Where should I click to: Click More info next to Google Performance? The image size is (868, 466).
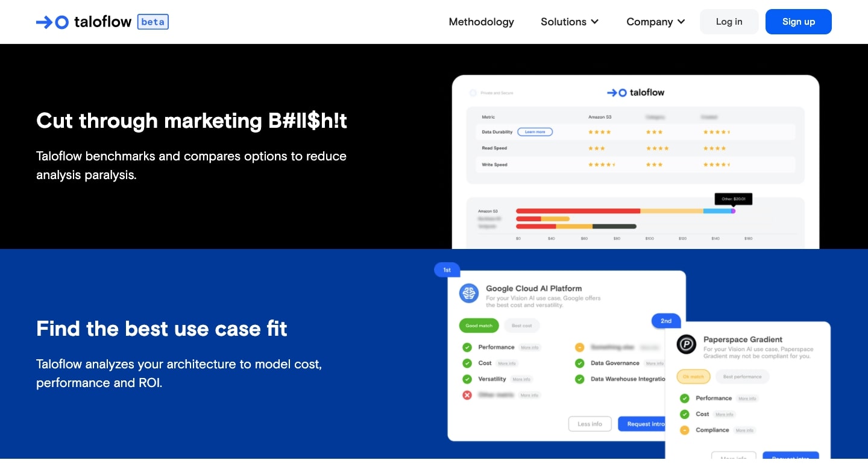[530, 348]
